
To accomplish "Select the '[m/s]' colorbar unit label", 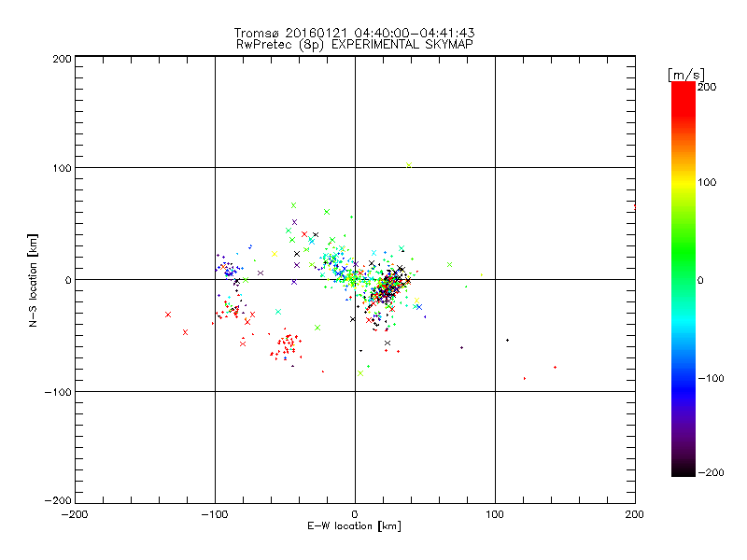I will [x=686, y=75].
